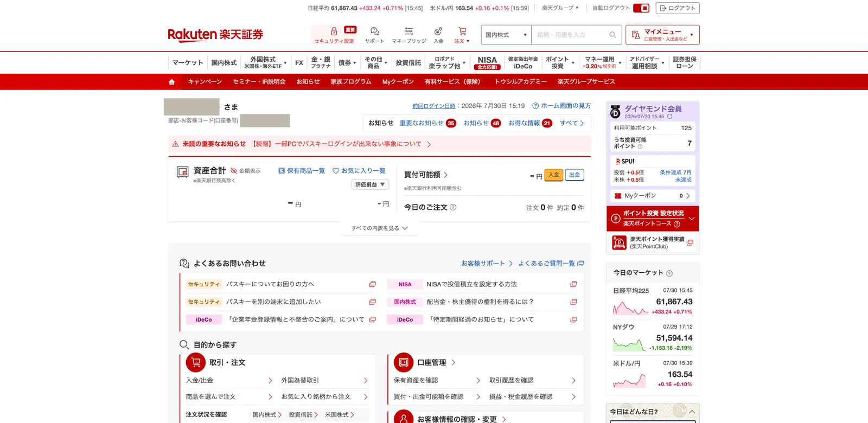
Task: Open the 国内株式 search category dropdown
Action: point(506,35)
